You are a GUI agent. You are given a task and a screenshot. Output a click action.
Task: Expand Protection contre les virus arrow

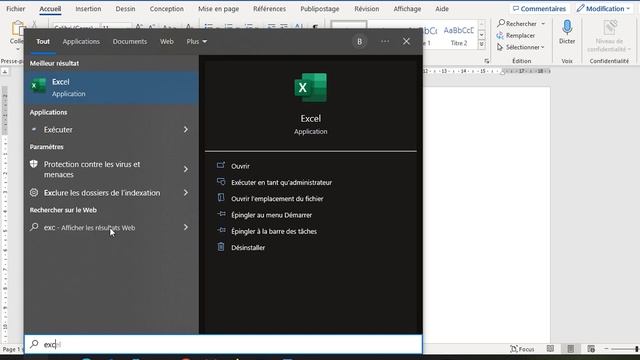(186, 169)
